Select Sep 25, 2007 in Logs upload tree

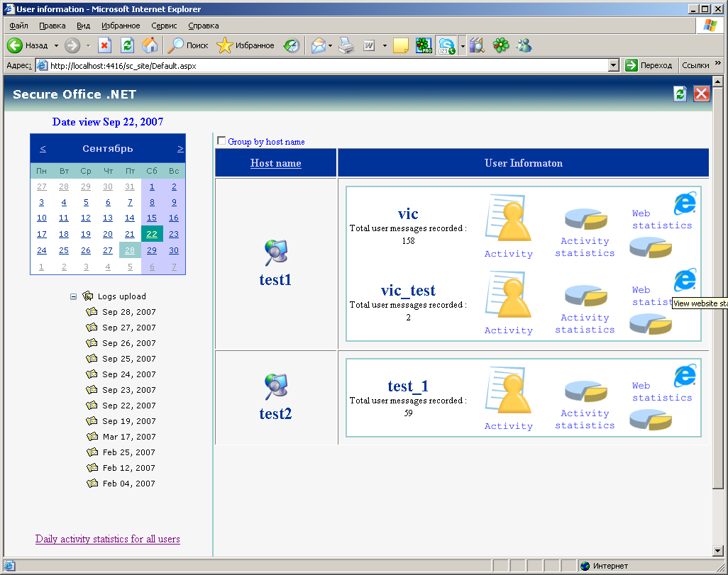click(128, 359)
